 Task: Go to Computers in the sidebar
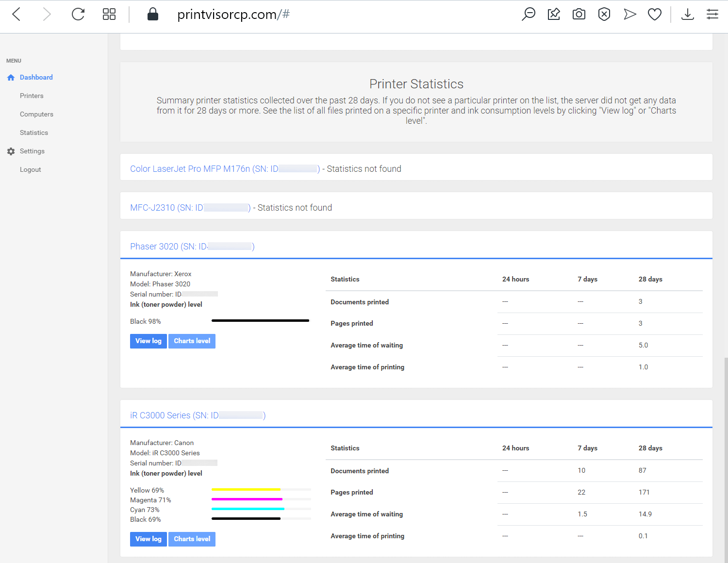[x=36, y=114]
